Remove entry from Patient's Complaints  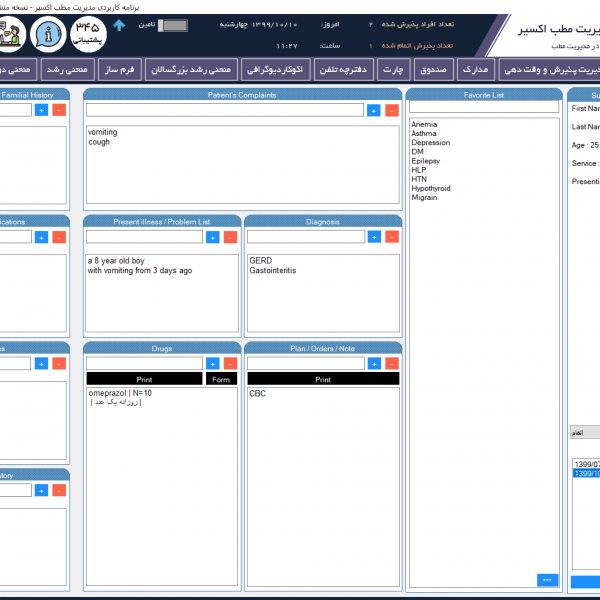pyautogui.click(x=391, y=110)
